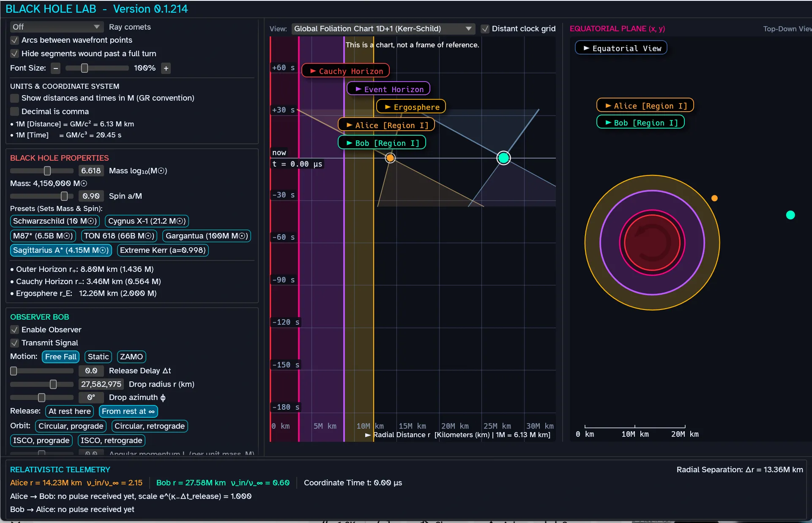The image size is (812, 523).
Task: Click the Drop radius value 27,582,975
Action: pyautogui.click(x=101, y=384)
